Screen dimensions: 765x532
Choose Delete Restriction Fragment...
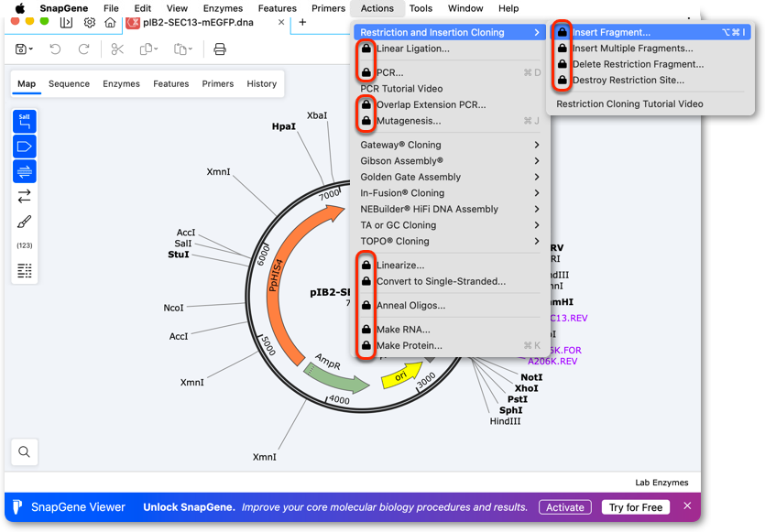coord(650,64)
